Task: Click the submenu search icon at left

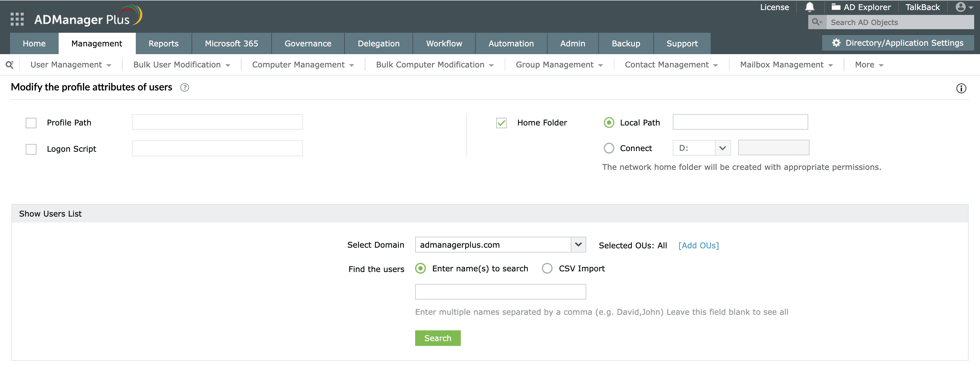Action: point(10,65)
